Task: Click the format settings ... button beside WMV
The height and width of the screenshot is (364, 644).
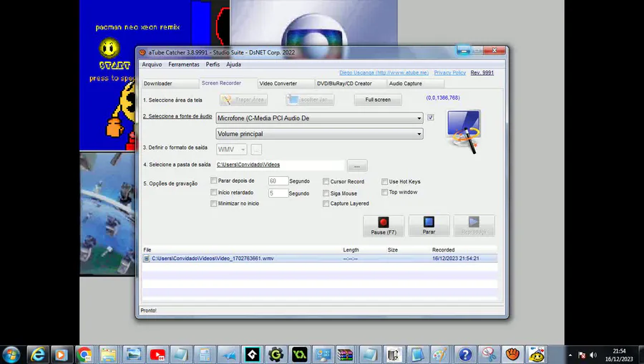Action: coord(256,150)
